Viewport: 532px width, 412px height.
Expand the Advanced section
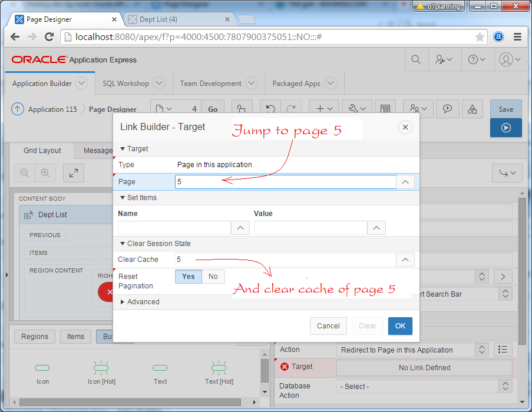click(123, 302)
